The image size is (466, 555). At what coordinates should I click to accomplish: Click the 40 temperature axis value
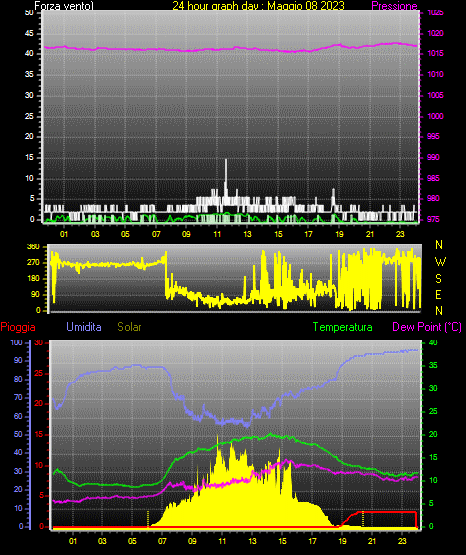[433, 342]
